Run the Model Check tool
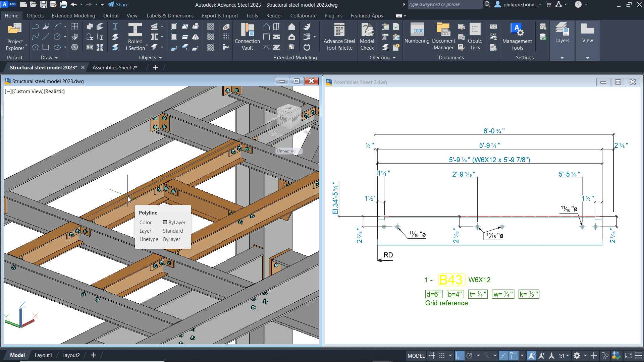This screenshot has height=362, width=644. tap(367, 37)
